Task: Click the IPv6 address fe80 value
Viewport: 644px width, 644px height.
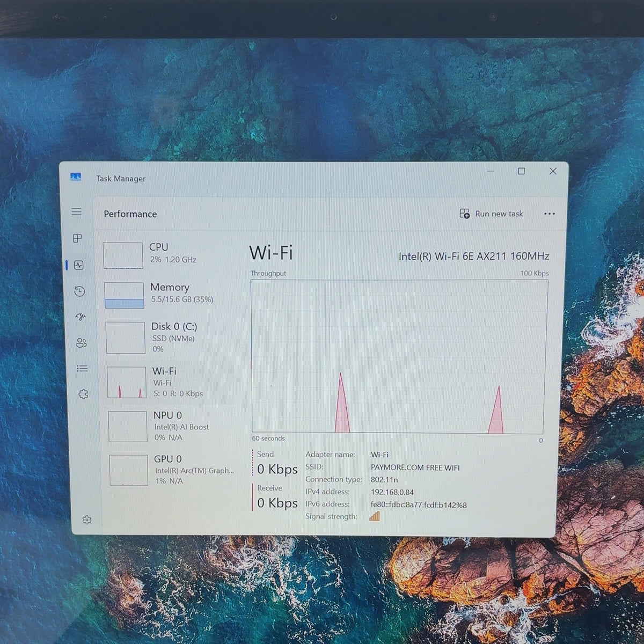Action: [419, 505]
